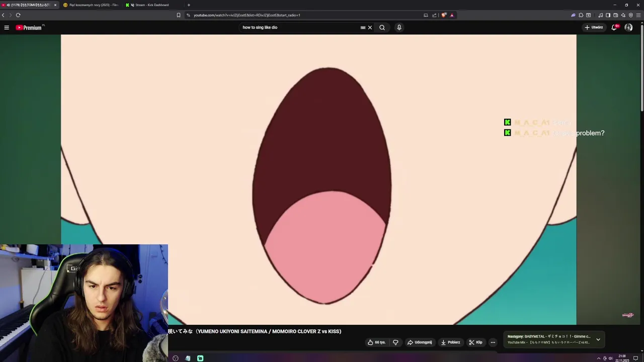
Task: Show hidden system tray icons chevron
Action: point(599,358)
